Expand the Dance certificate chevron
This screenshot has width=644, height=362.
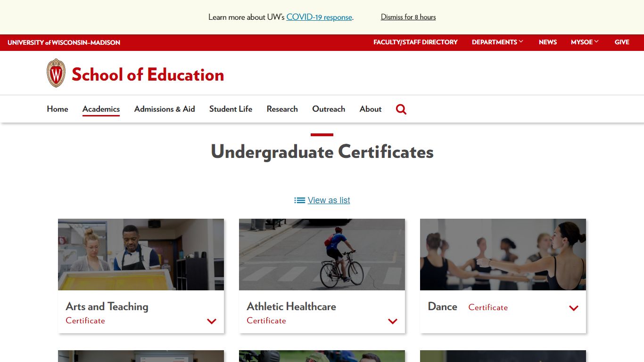574,308
